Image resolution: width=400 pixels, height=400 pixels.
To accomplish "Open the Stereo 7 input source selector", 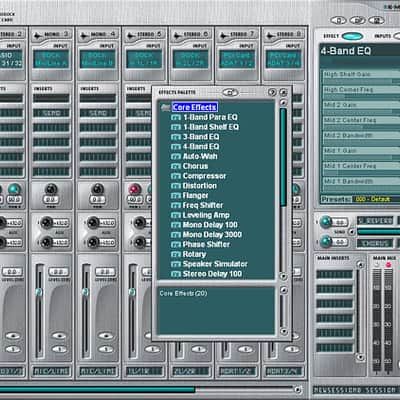I will coord(237,59).
